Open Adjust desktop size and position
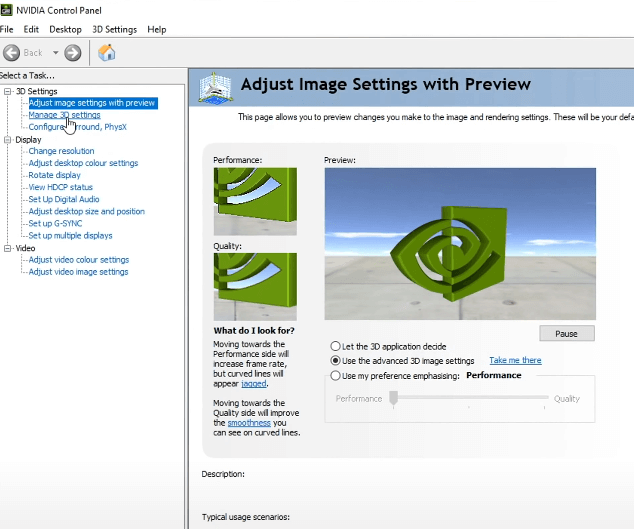The image size is (634, 529). point(87,212)
